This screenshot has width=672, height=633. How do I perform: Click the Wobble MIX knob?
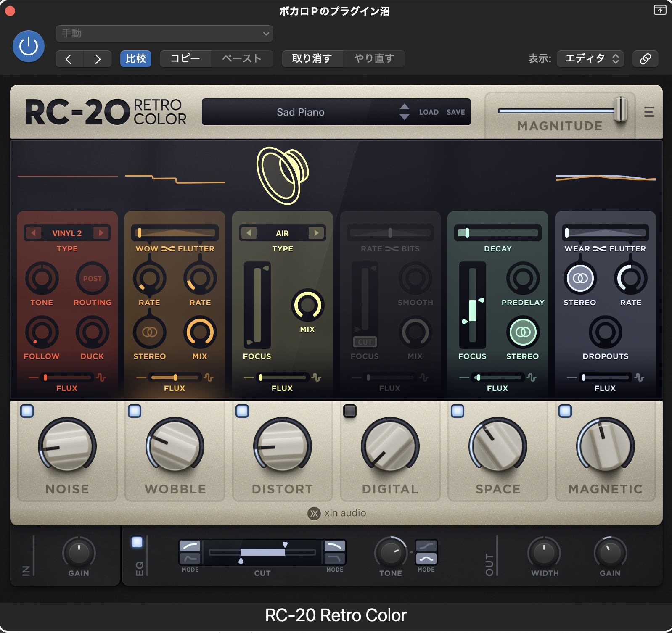[200, 332]
